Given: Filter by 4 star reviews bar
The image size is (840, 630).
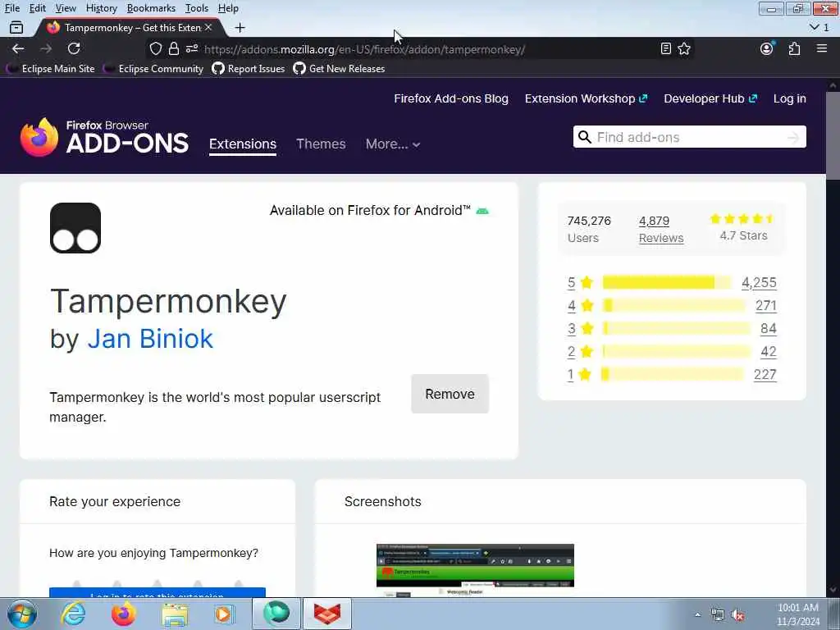Looking at the screenshot, I should coord(674,305).
